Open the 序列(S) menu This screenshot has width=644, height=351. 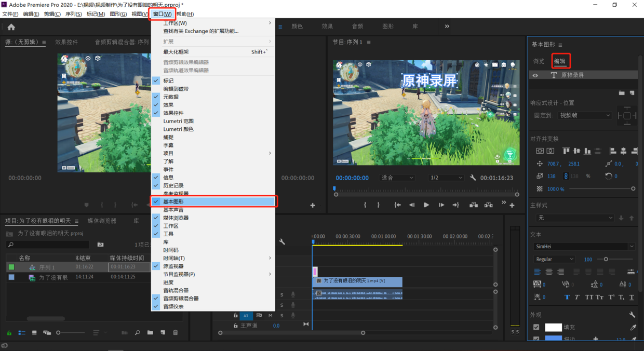coord(73,14)
